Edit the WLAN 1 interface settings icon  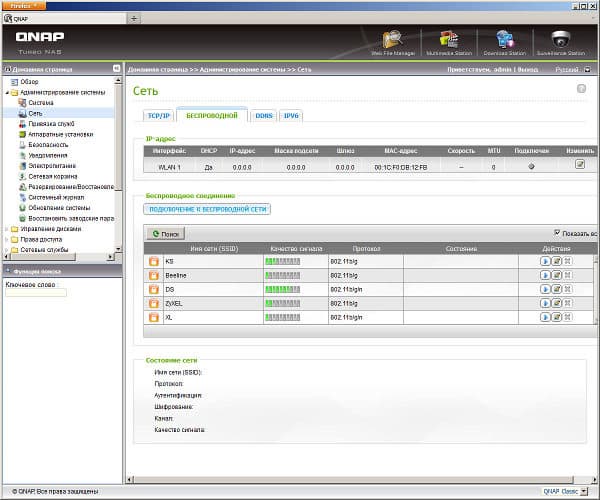pos(580,164)
